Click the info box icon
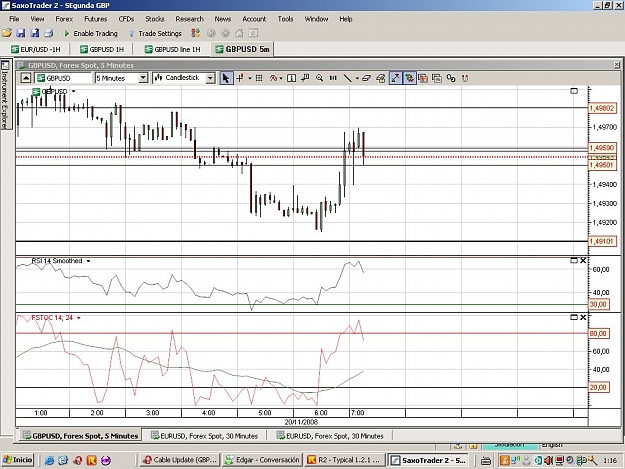 pyautogui.click(x=291, y=78)
